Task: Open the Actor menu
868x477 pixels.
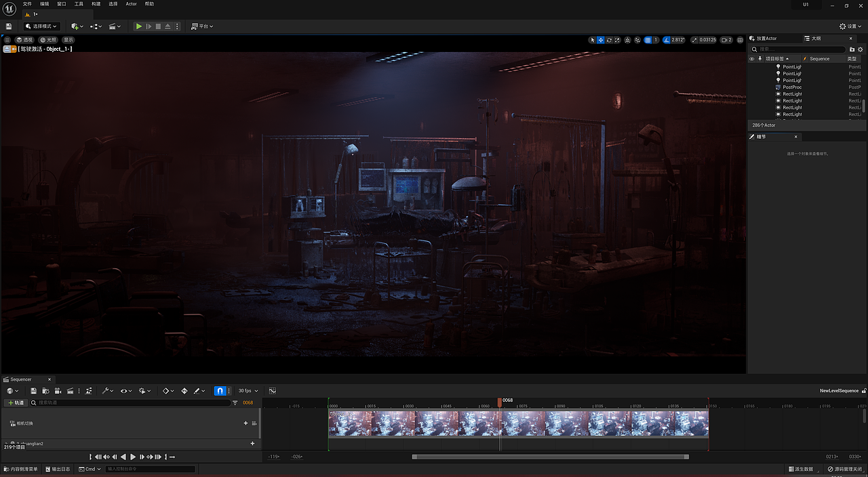Action: click(x=131, y=4)
